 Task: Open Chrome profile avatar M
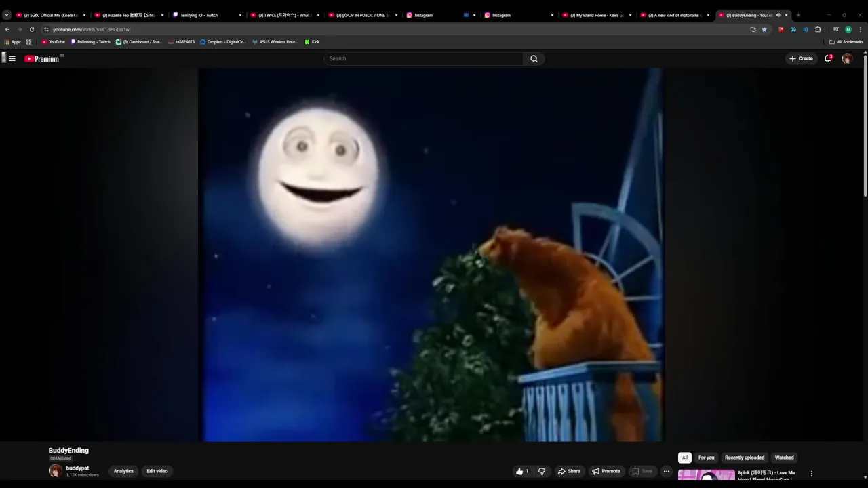(x=848, y=29)
